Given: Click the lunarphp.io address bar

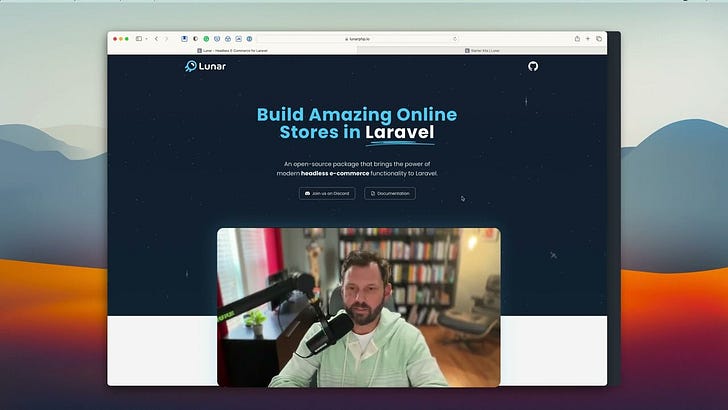Looking at the screenshot, I should tap(358, 39).
